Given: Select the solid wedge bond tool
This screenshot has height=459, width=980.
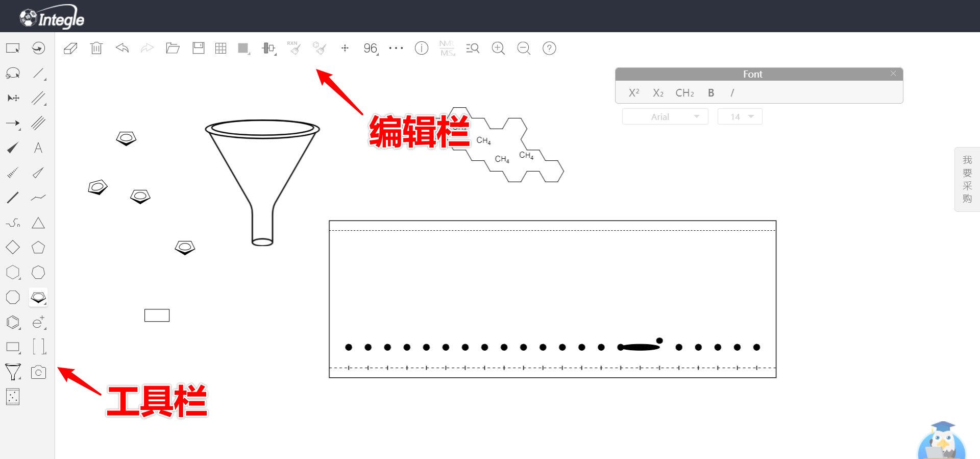Looking at the screenshot, I should point(13,148).
